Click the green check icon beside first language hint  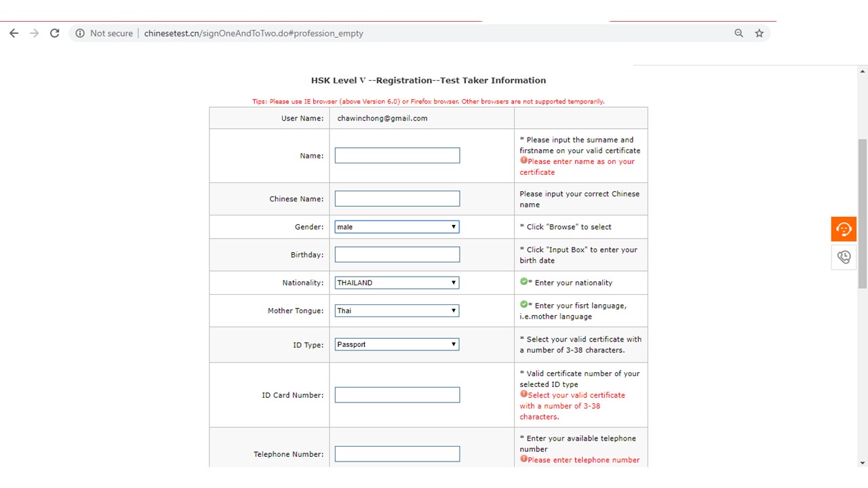click(x=524, y=305)
